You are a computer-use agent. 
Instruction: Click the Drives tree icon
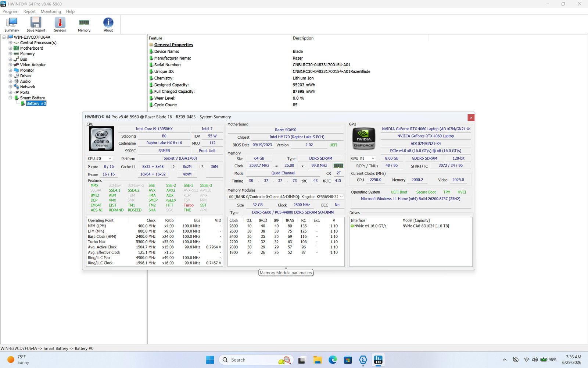pos(16,76)
